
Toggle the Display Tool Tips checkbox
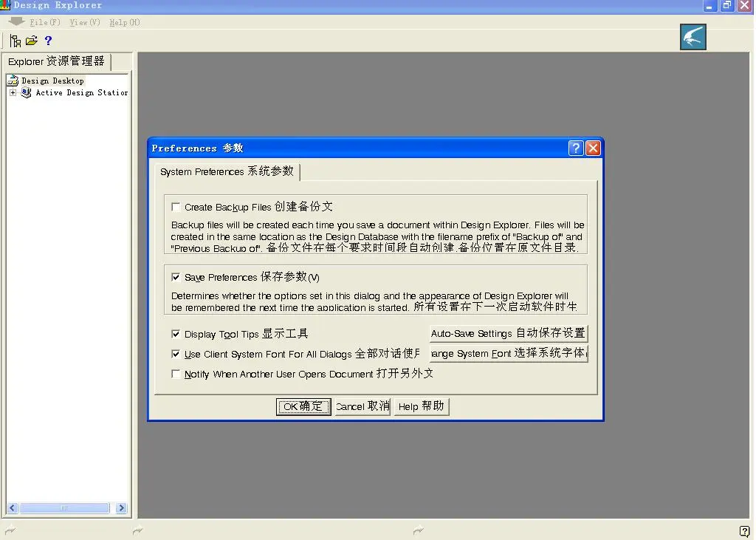176,334
